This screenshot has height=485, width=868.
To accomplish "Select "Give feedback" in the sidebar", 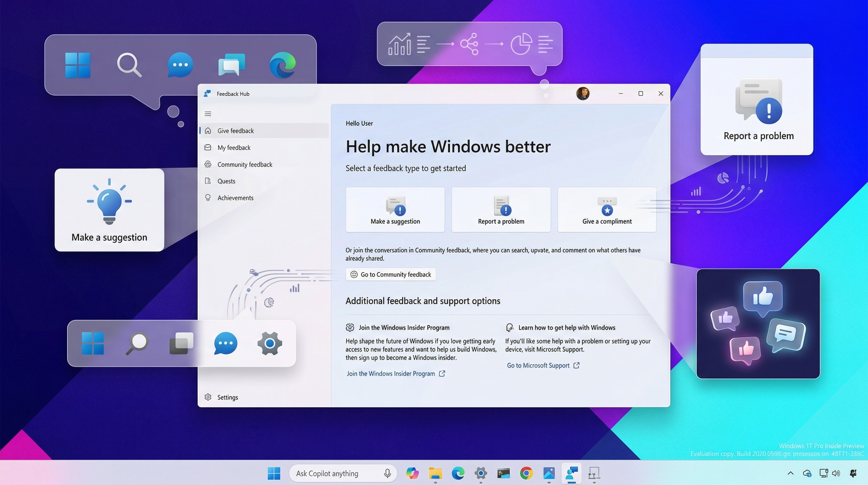I will point(236,130).
